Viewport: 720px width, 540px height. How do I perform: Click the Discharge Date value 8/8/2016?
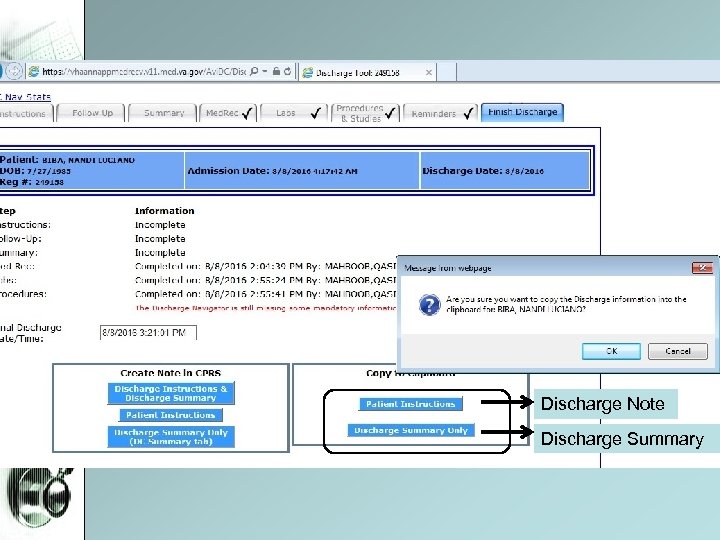[x=524, y=171]
